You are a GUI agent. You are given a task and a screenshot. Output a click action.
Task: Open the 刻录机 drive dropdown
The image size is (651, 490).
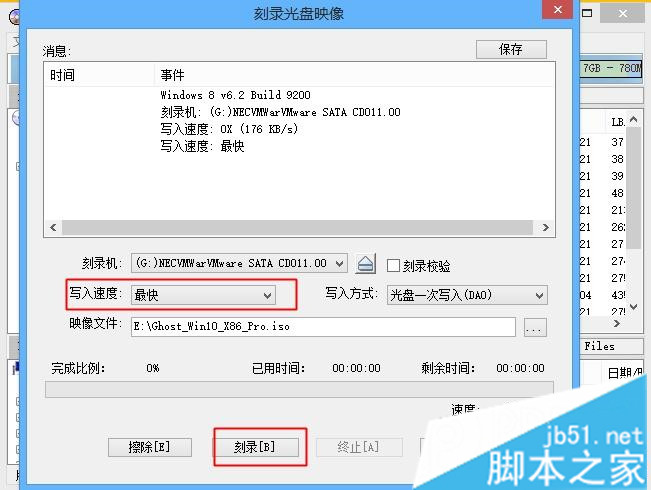click(239, 263)
